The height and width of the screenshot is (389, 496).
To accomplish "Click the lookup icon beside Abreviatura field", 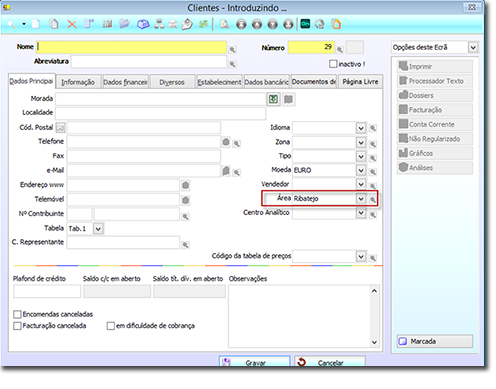I will (x=232, y=64).
